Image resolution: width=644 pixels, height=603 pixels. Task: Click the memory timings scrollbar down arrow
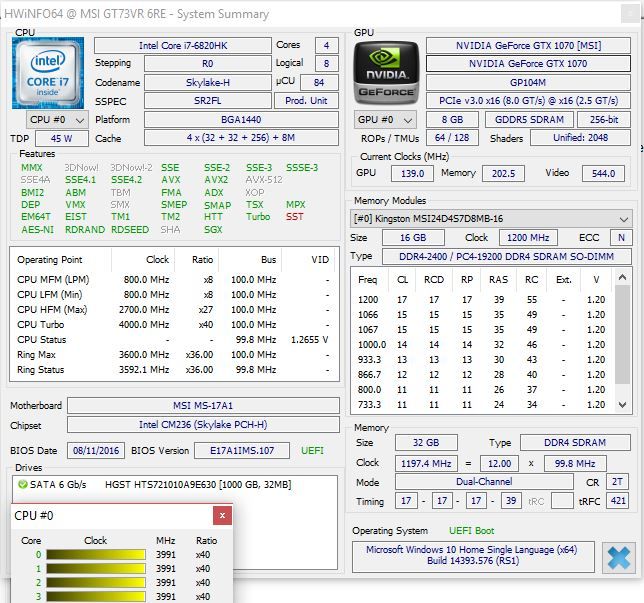coord(622,405)
